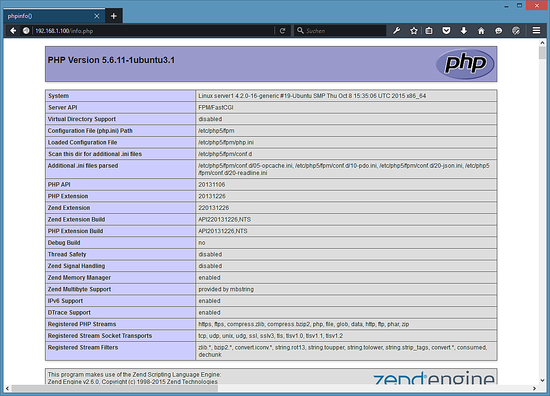Click the PHP logo in the header
550x396 pixels.
tap(465, 64)
